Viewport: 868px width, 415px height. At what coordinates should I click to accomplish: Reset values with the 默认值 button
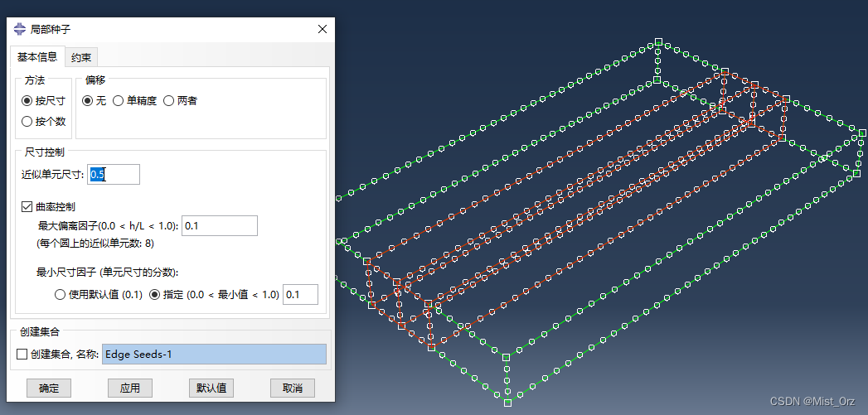(211, 388)
